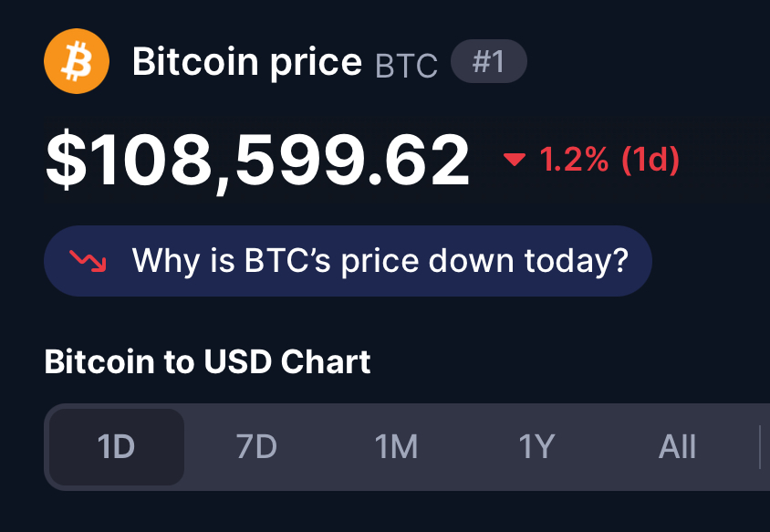Click the 1.2% change percentage
770x532 pixels.
pyautogui.click(x=574, y=159)
